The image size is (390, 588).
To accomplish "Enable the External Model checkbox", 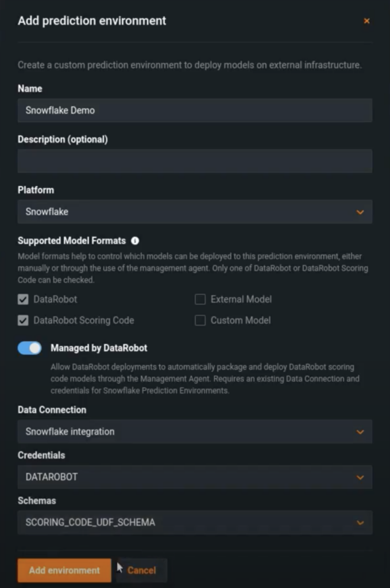I will tap(200, 299).
